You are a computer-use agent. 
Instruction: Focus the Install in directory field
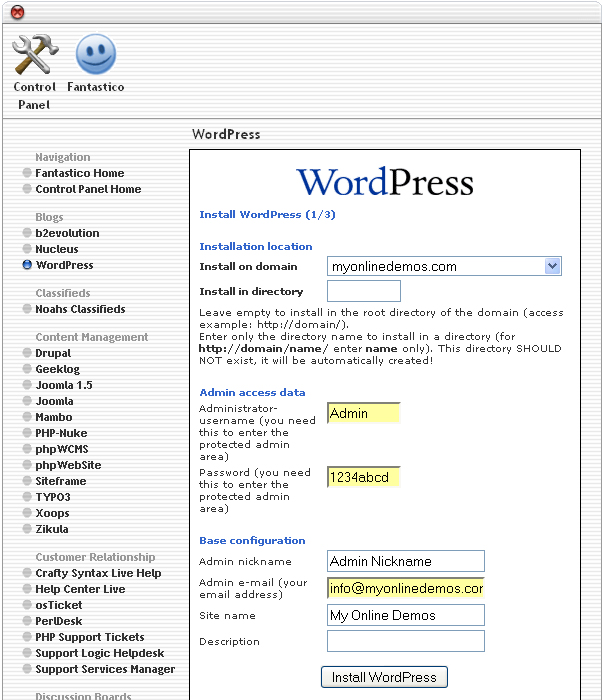[364, 291]
